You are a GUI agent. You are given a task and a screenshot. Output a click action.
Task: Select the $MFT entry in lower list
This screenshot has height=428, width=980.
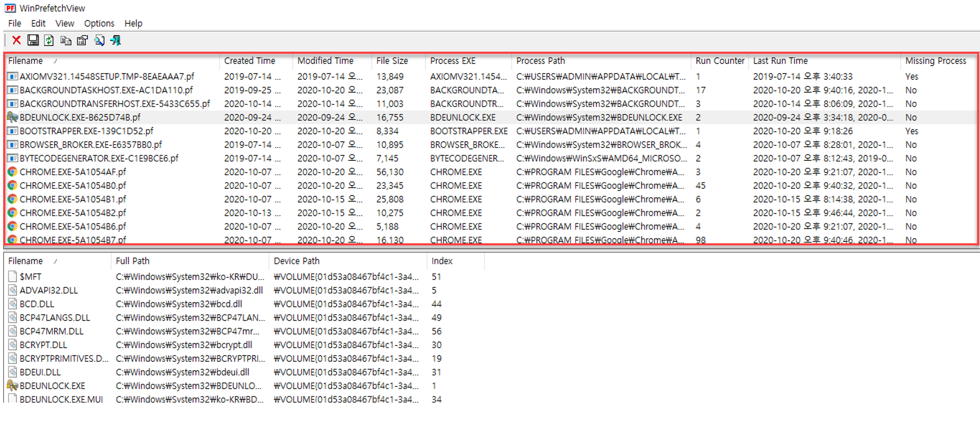tap(30, 277)
